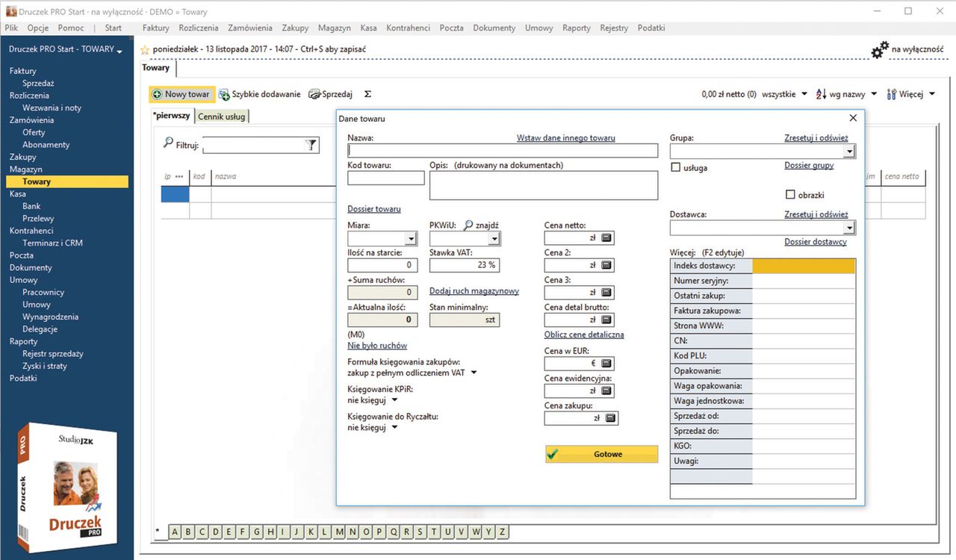Click into the Kod towaru field
The image size is (956, 560).
(386, 178)
